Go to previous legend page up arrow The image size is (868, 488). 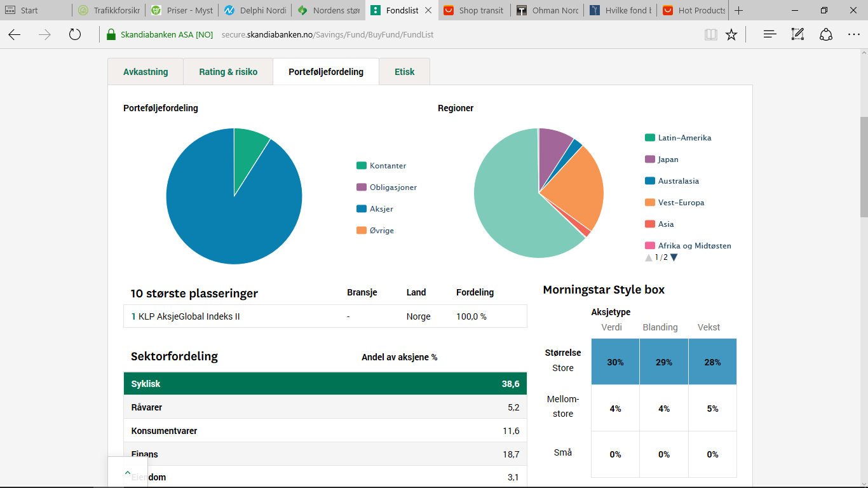pyautogui.click(x=649, y=257)
